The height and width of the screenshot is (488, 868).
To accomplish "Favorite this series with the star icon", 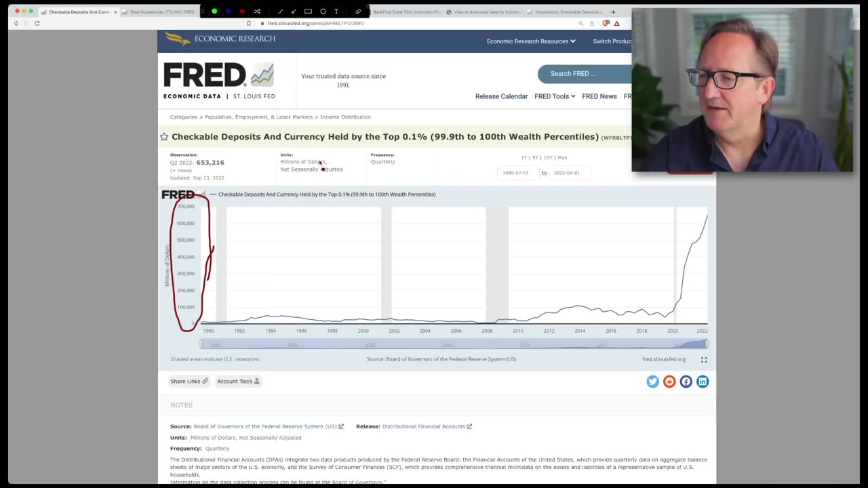I will [164, 137].
